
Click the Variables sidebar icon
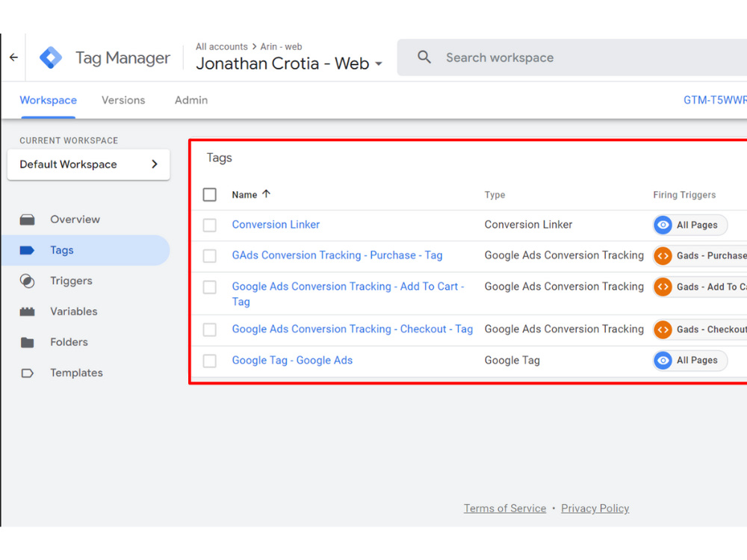27,311
